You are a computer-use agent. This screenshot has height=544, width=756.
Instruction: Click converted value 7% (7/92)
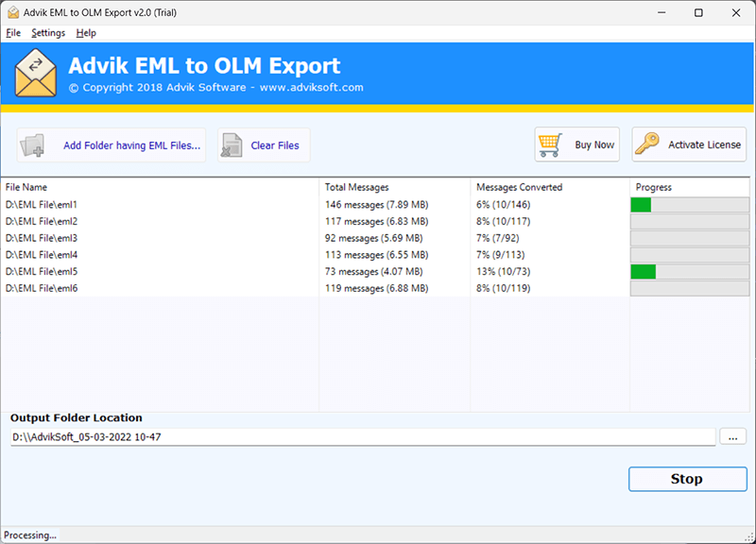[x=498, y=238]
